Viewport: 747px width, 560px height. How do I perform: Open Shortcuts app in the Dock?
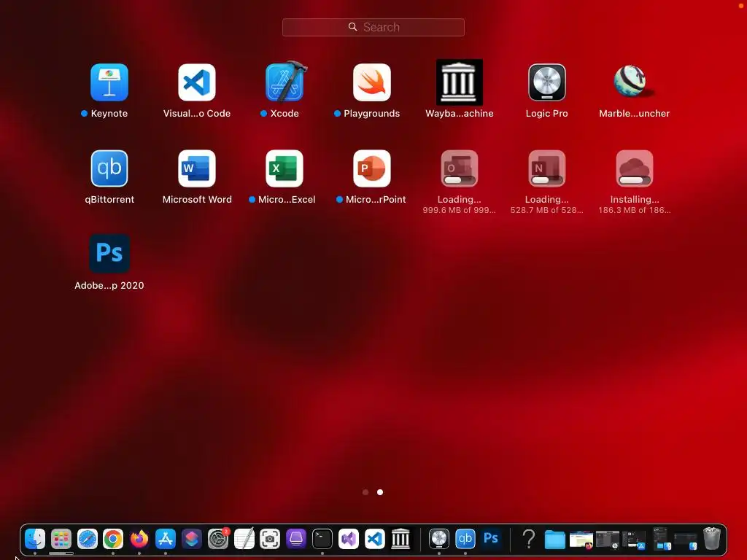[192, 539]
